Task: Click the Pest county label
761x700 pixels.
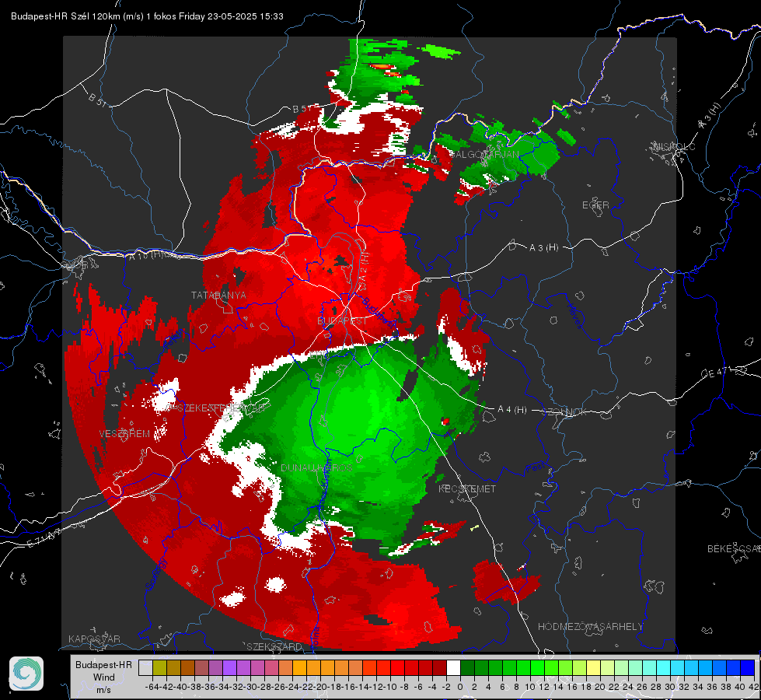Action: coord(536,467)
